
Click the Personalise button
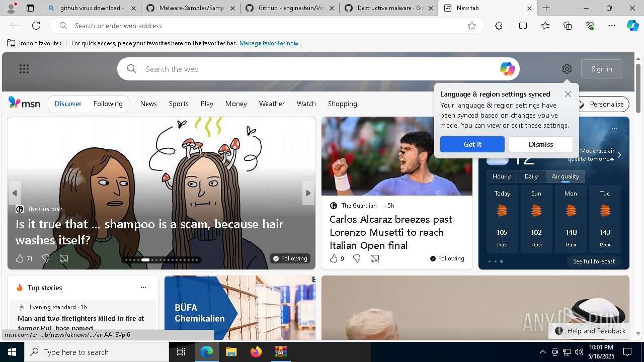pos(601,104)
